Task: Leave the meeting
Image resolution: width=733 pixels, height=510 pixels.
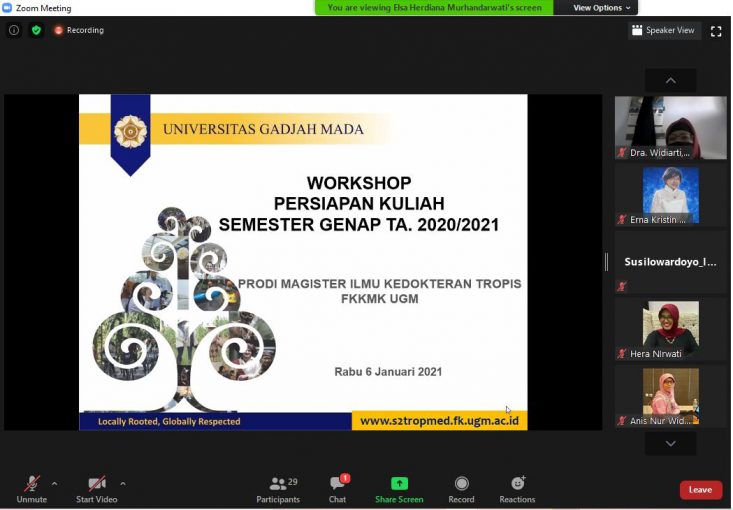Action: pos(700,490)
